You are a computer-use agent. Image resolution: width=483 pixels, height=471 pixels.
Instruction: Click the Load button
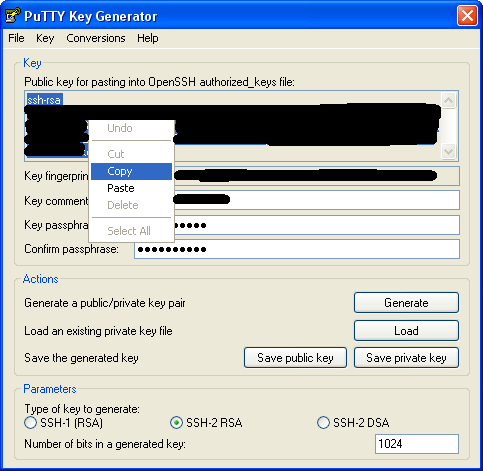[x=406, y=331]
